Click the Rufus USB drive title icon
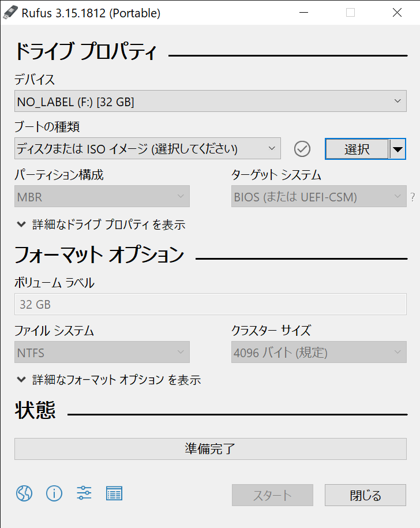Viewport: 420px width, 528px height. tap(10, 13)
